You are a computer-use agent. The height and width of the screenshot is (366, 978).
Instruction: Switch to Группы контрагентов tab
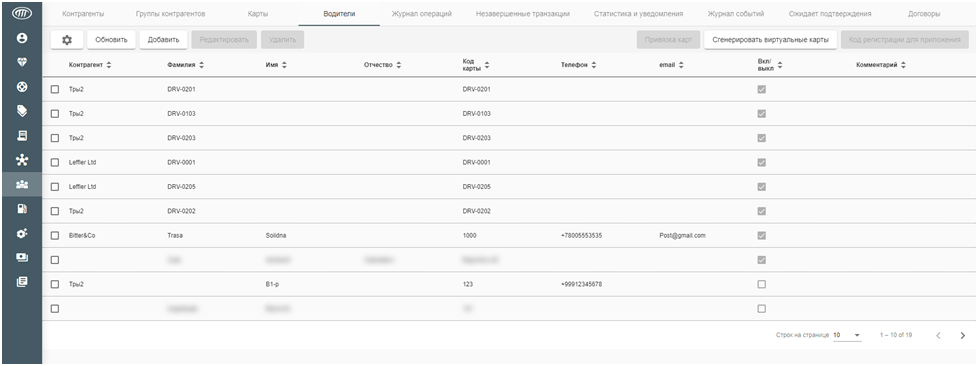(x=170, y=13)
